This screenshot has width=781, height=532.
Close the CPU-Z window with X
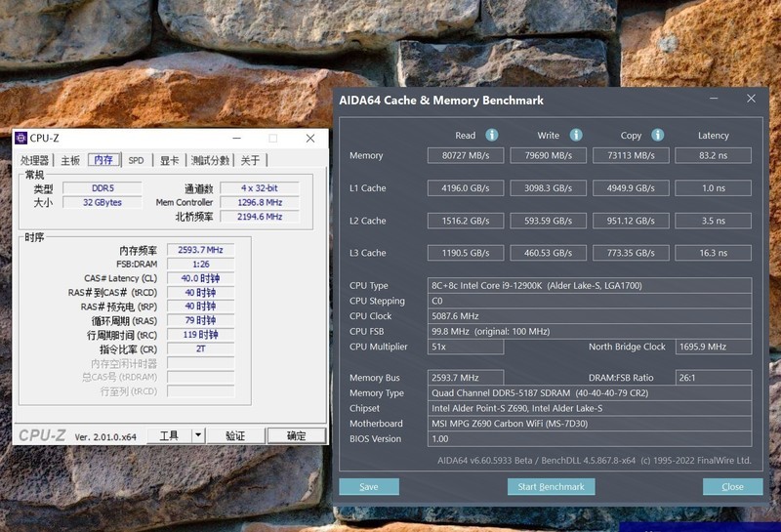tap(310, 138)
